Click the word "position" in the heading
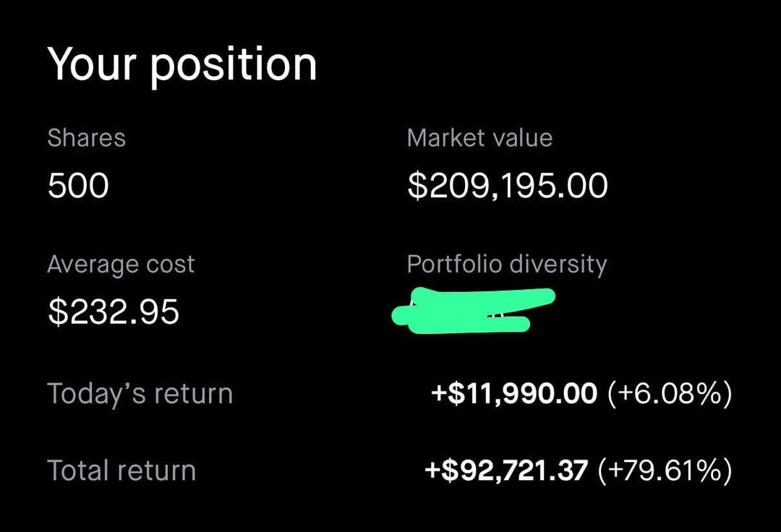 point(234,66)
